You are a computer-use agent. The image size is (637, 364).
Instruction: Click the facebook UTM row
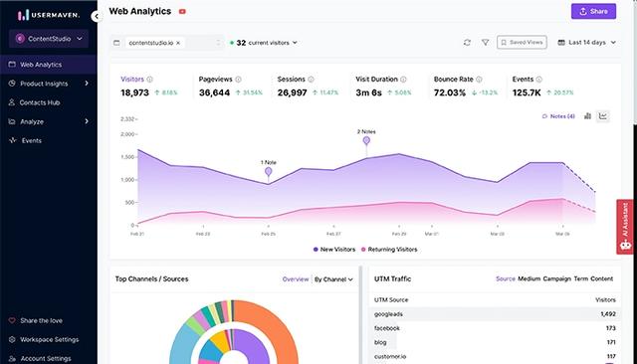point(495,328)
